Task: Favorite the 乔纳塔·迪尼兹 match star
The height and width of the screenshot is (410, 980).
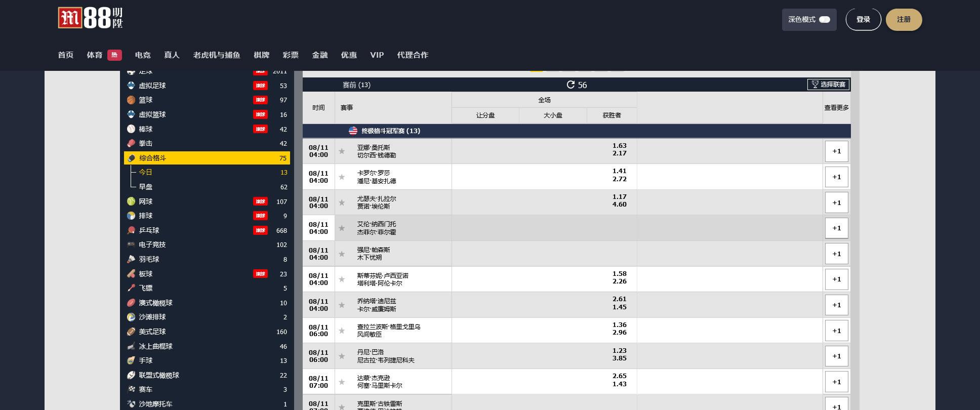Action: pyautogui.click(x=342, y=305)
